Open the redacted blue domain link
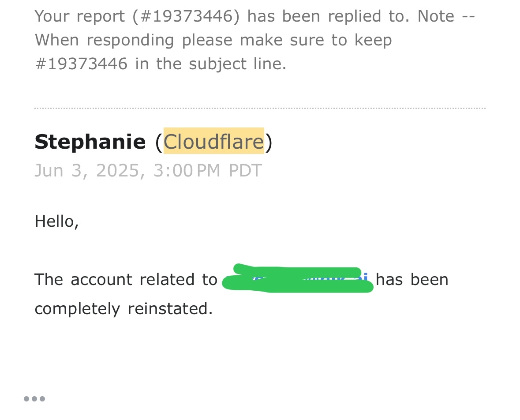Image resolution: width=520 pixels, height=420 pixels. click(363, 278)
